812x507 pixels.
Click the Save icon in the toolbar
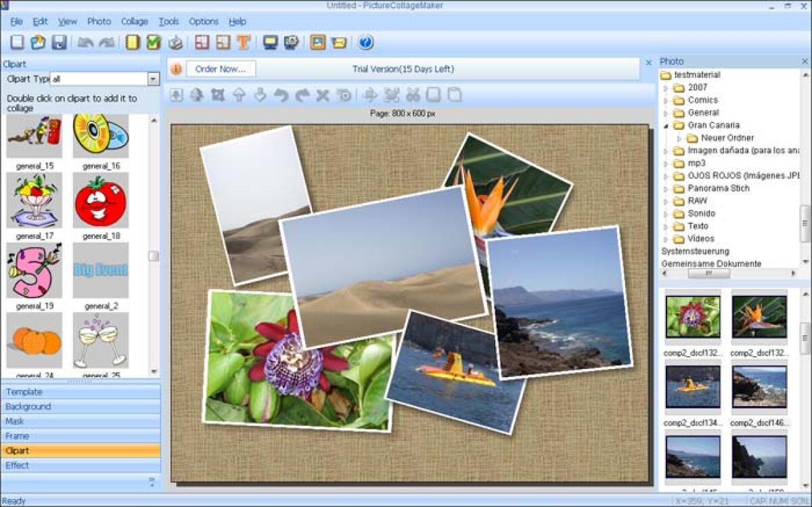pyautogui.click(x=60, y=42)
